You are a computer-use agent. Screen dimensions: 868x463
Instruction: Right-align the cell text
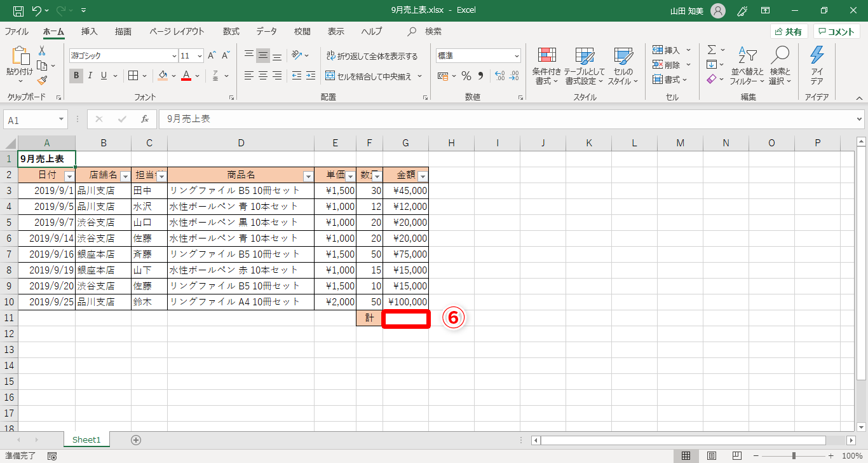coord(277,76)
